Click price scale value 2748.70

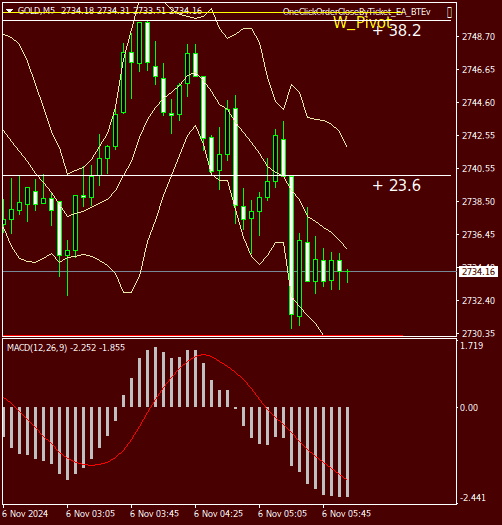[478, 37]
